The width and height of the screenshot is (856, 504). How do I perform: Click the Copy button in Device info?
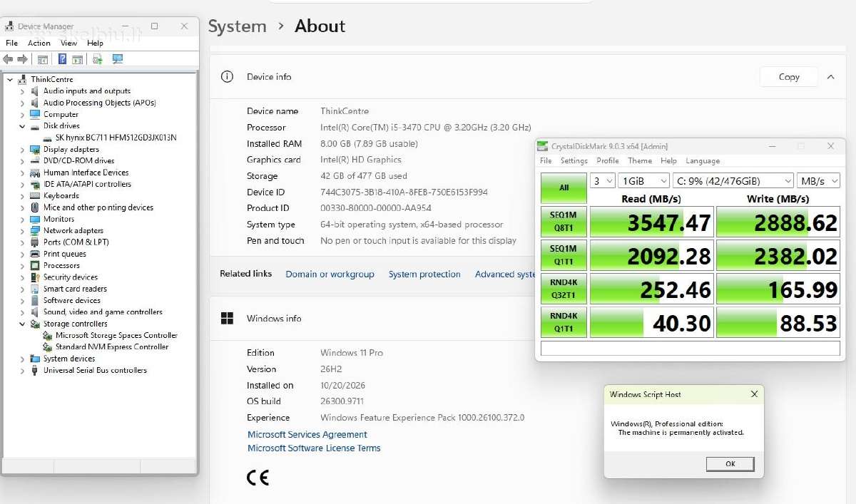[x=789, y=77]
